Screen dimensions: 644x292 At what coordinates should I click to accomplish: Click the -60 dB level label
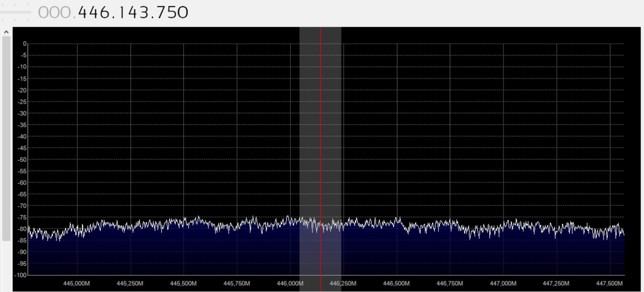click(x=22, y=183)
